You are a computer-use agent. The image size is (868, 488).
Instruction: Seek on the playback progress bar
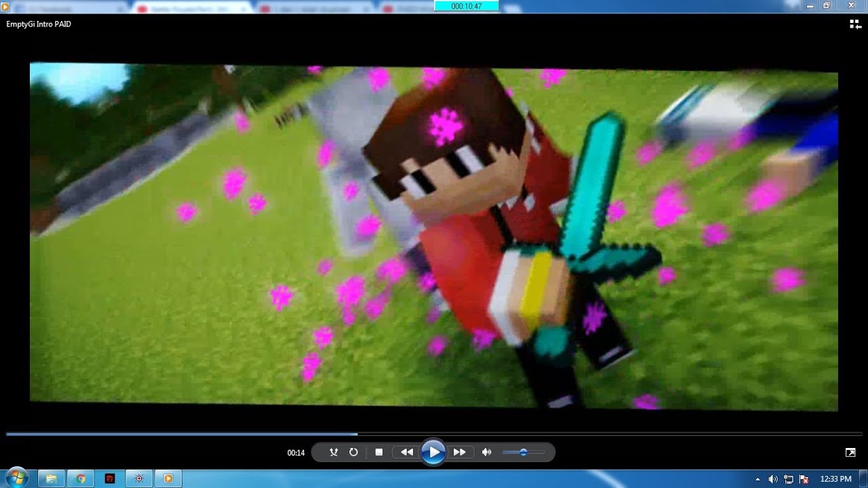(434, 434)
